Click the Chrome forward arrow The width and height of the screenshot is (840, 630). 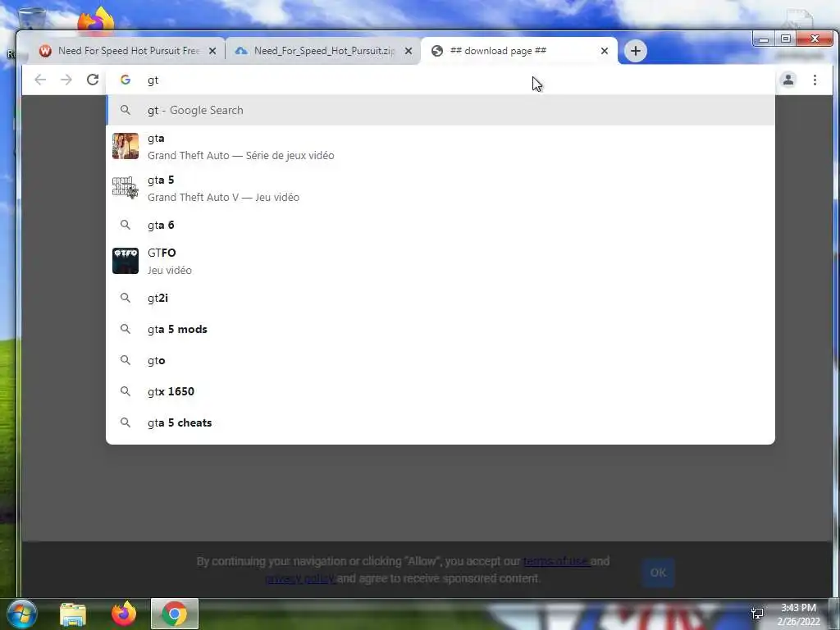66,80
